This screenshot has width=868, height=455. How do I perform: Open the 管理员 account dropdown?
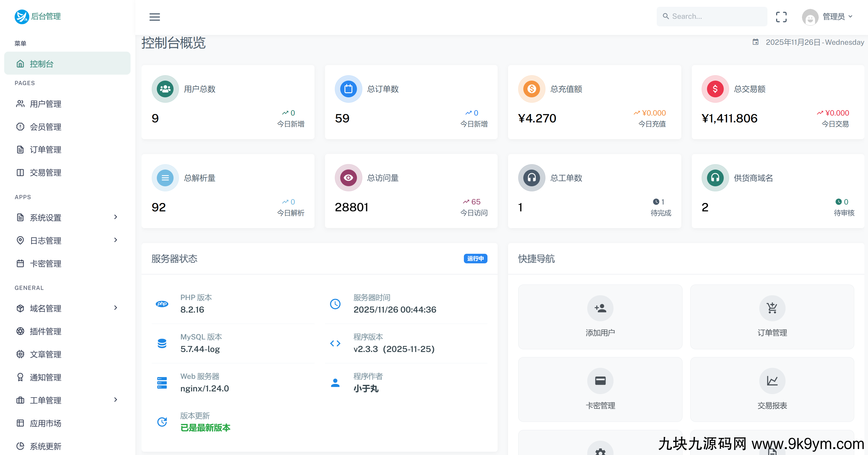pos(832,17)
